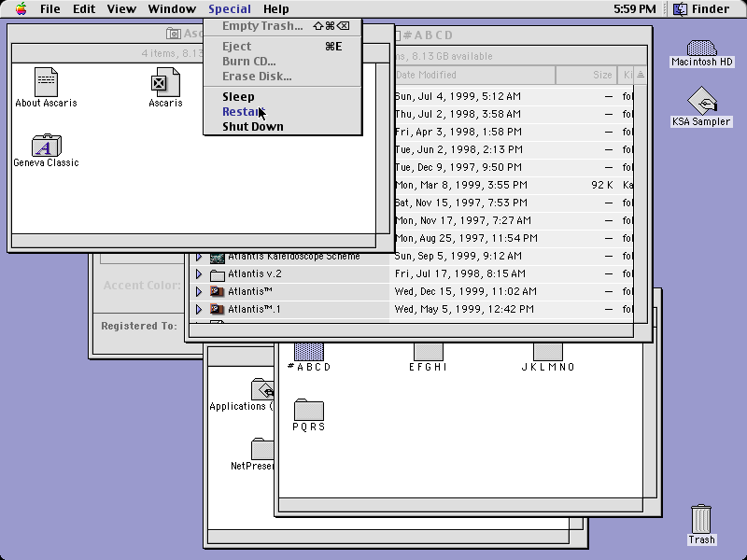
Task: Open the Help menu
Action: tap(275, 9)
